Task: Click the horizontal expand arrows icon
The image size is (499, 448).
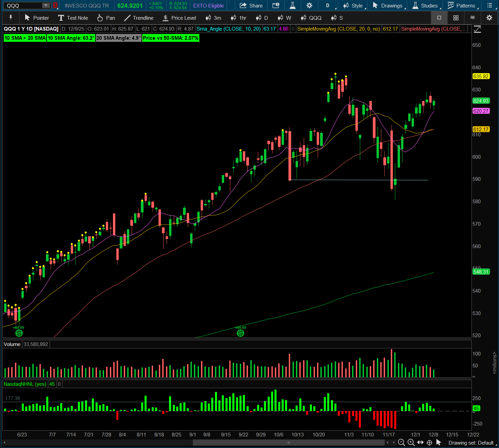Action: [420, 443]
